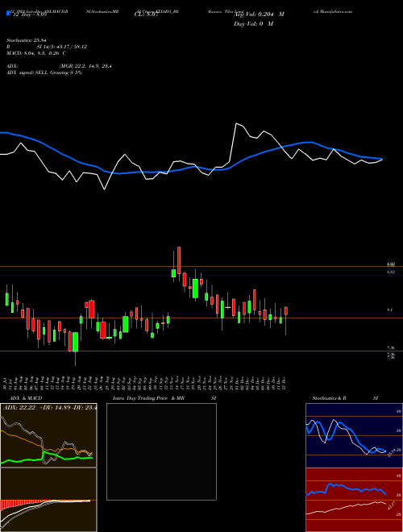403x532 pixels.
Task: Click the 'ADX signal: SELL Growing @ 5%' text
Action: (x=44, y=73)
